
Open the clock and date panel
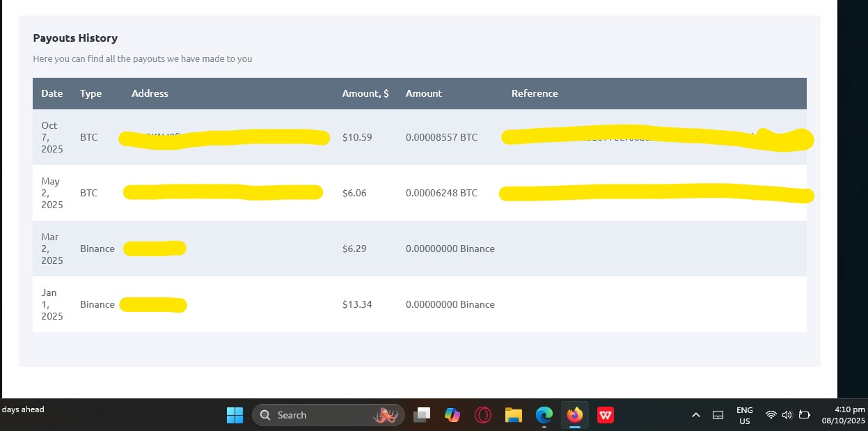point(843,415)
